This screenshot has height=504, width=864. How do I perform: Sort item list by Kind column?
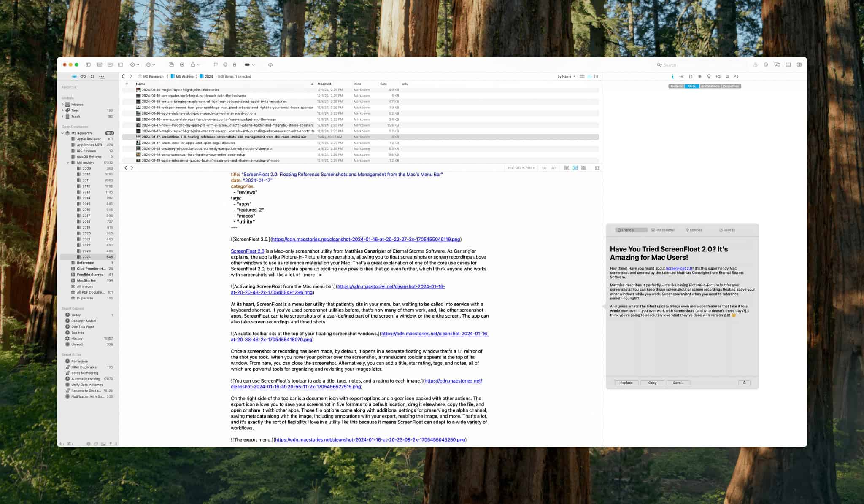pyautogui.click(x=365, y=84)
